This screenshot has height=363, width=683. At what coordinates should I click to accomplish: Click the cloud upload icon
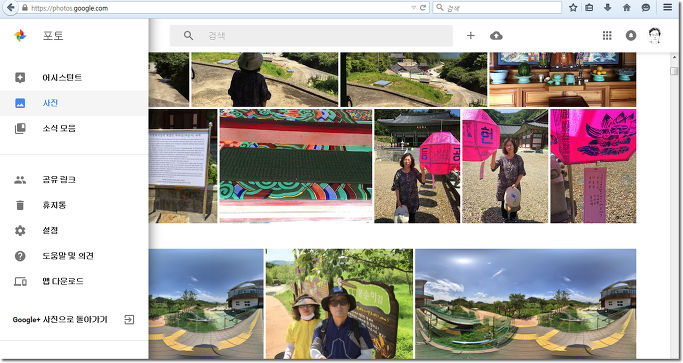[x=496, y=36]
